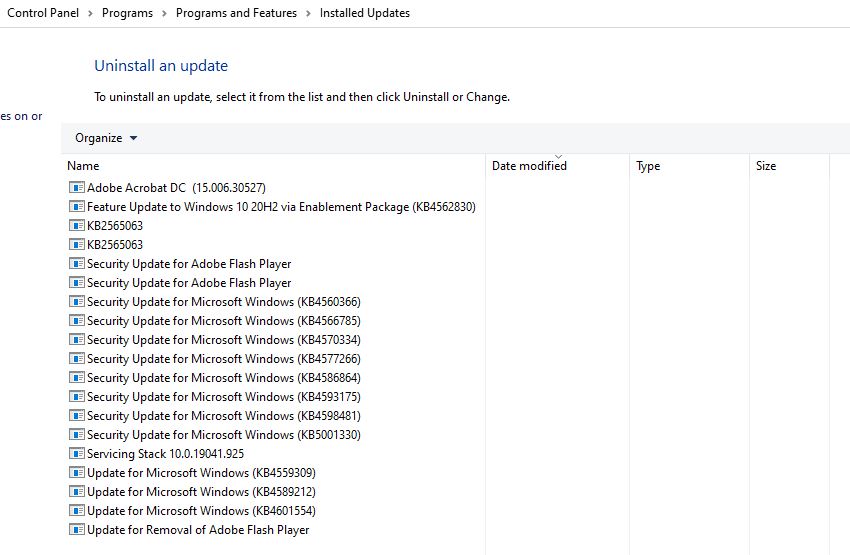Expand the chevron after Control Panel breadcrumb

91,13
